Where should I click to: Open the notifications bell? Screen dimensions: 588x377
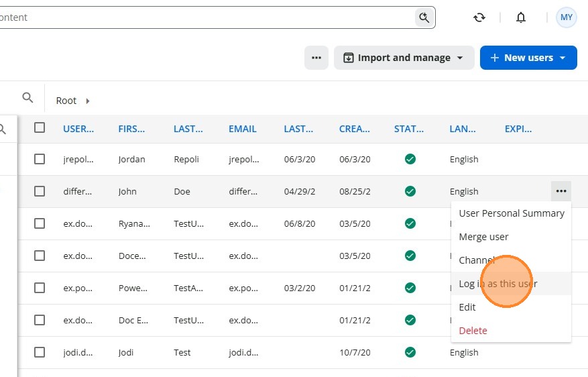click(521, 17)
